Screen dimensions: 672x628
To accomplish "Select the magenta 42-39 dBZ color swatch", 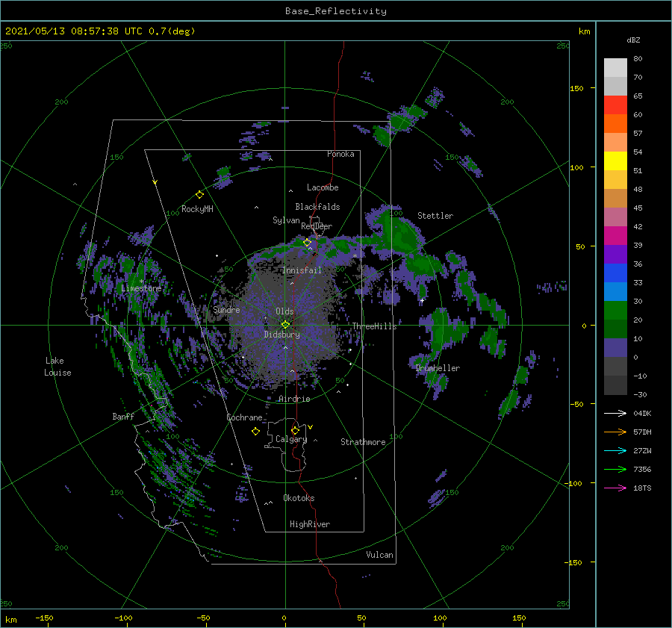I will [615, 236].
